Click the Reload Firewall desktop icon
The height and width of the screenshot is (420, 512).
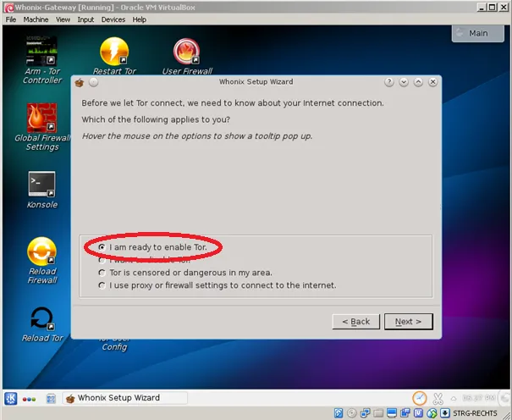pyautogui.click(x=41, y=260)
